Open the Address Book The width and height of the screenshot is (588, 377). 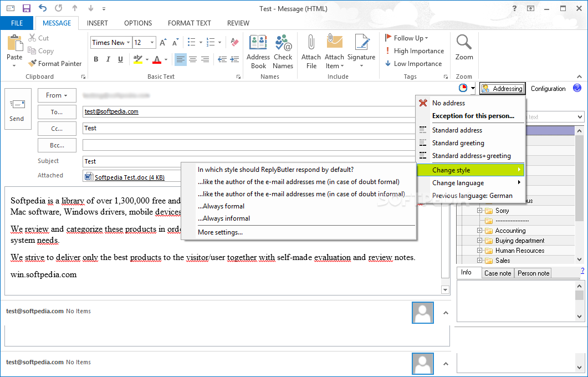point(258,52)
